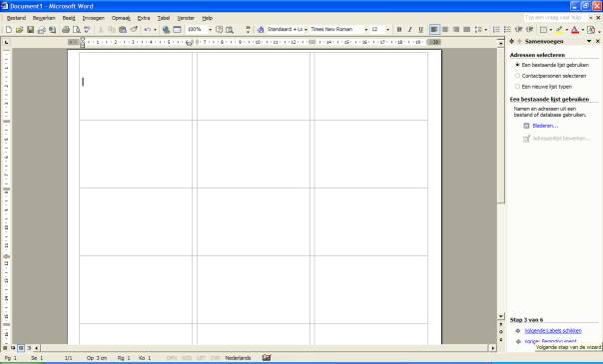603x364 pixels.
Task: Open the font size 12 dropdown
Action: point(387,30)
